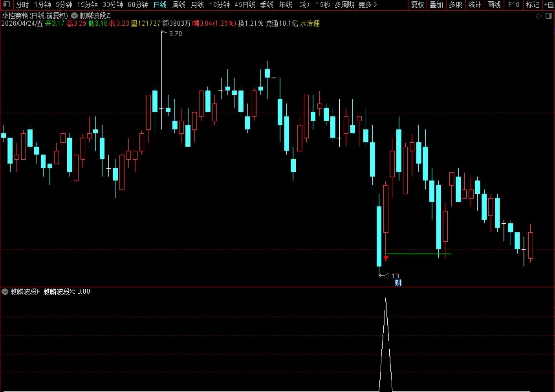Click the 叠加 overlay button
The image size is (555, 392).
(x=437, y=5)
